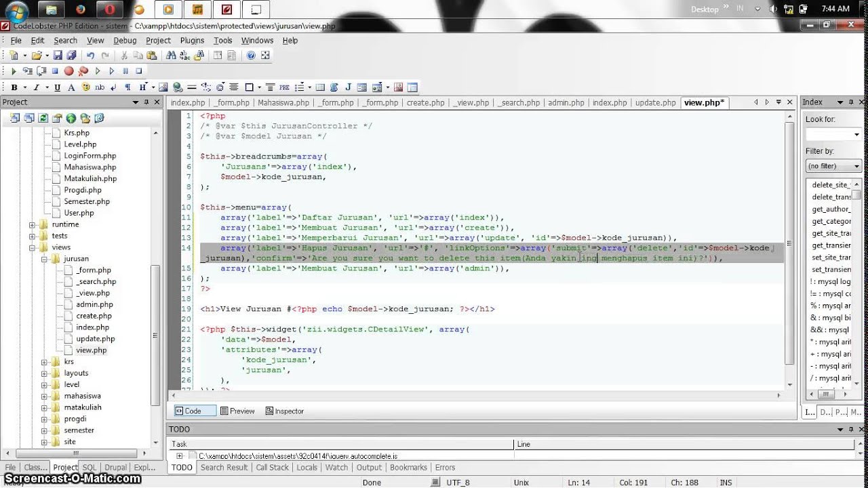Screen dimensions: 868x488
Task: Switch to the admin.php editor tab
Action: tap(566, 103)
